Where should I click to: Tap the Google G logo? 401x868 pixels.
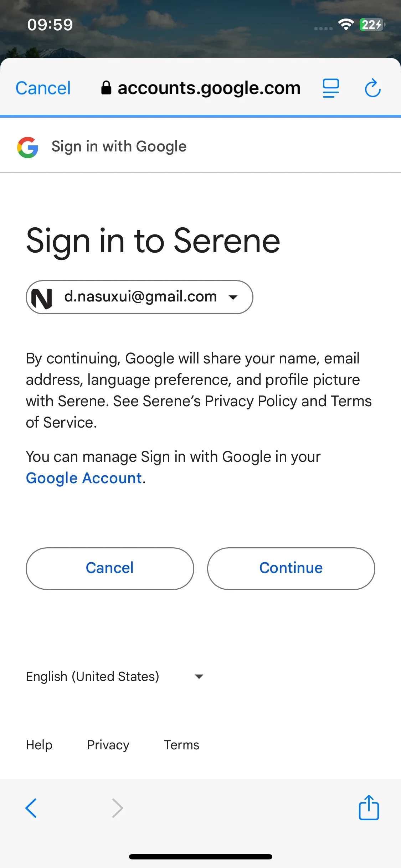(28, 147)
